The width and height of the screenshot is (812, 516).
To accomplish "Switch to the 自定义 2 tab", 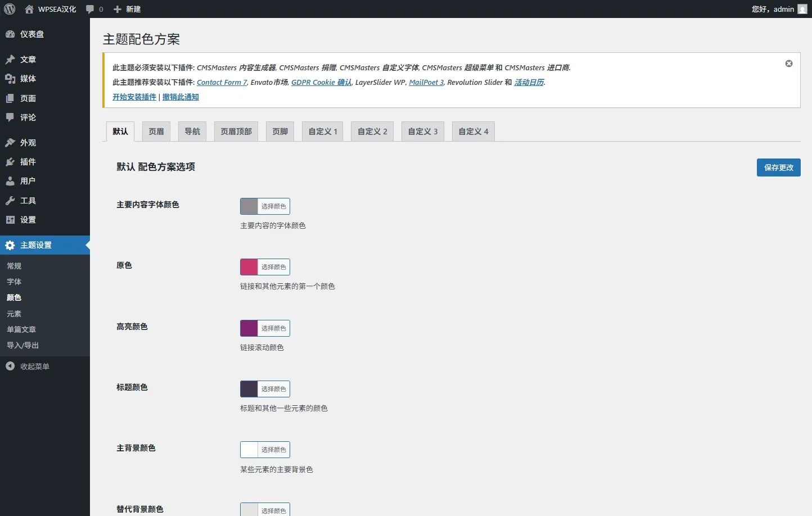I will (372, 132).
